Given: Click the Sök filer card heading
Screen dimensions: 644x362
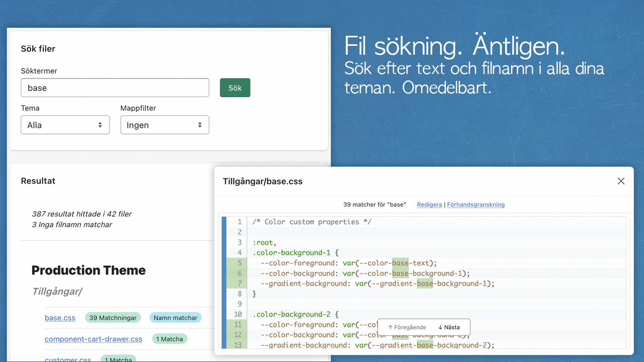Looking at the screenshot, I should 38,49.
